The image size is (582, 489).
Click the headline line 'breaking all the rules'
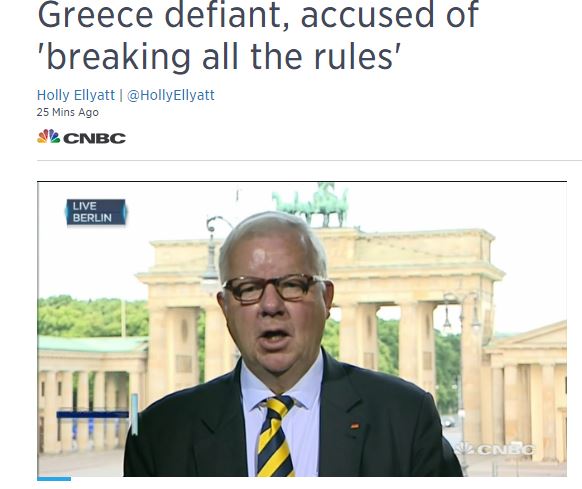[219, 56]
